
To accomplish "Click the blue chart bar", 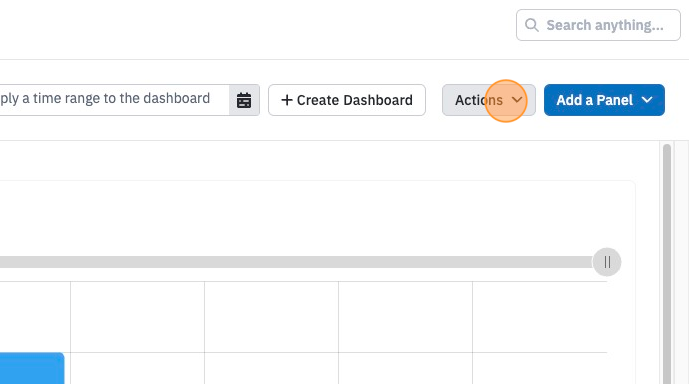I will 32,368.
